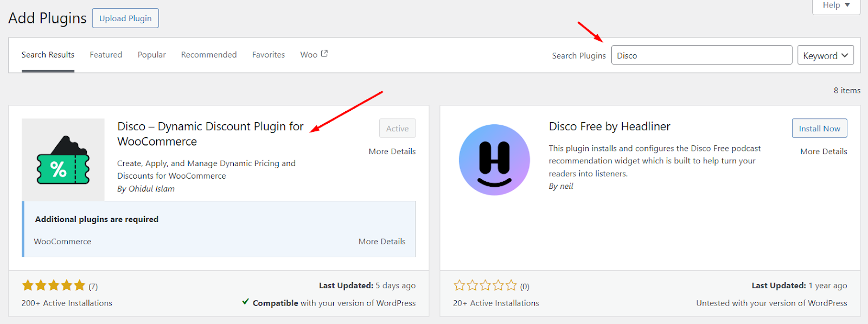Open More Details for Disco Free by Headliner
The height and width of the screenshot is (324, 868).
coord(824,151)
